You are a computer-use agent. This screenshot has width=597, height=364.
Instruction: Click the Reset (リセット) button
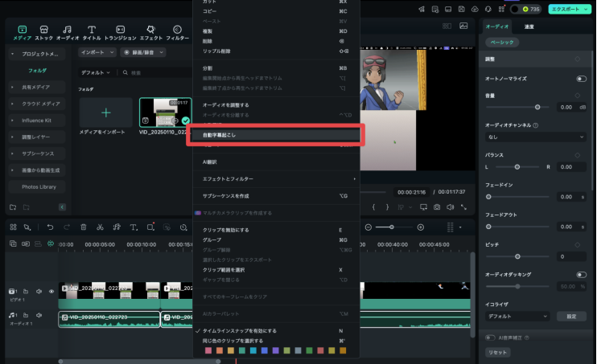point(498,352)
